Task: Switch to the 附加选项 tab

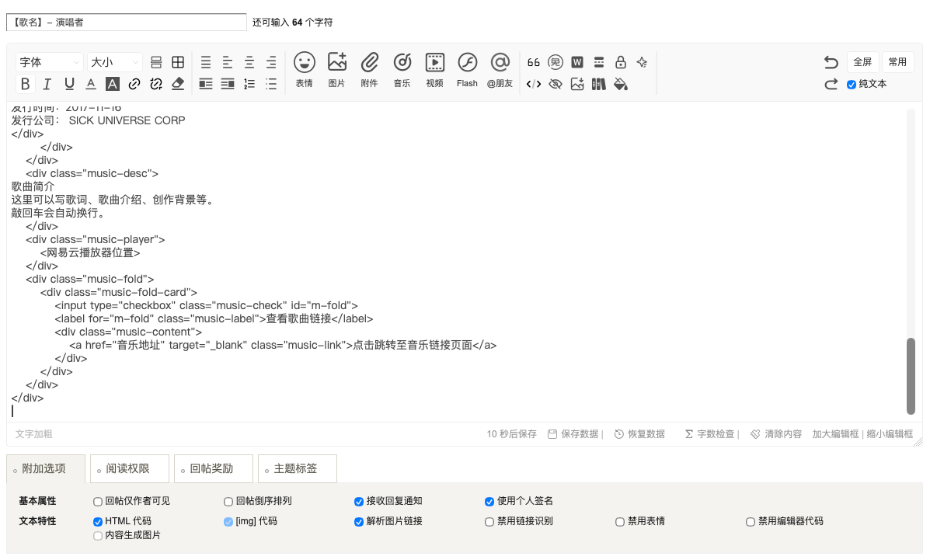Action: [x=46, y=468]
